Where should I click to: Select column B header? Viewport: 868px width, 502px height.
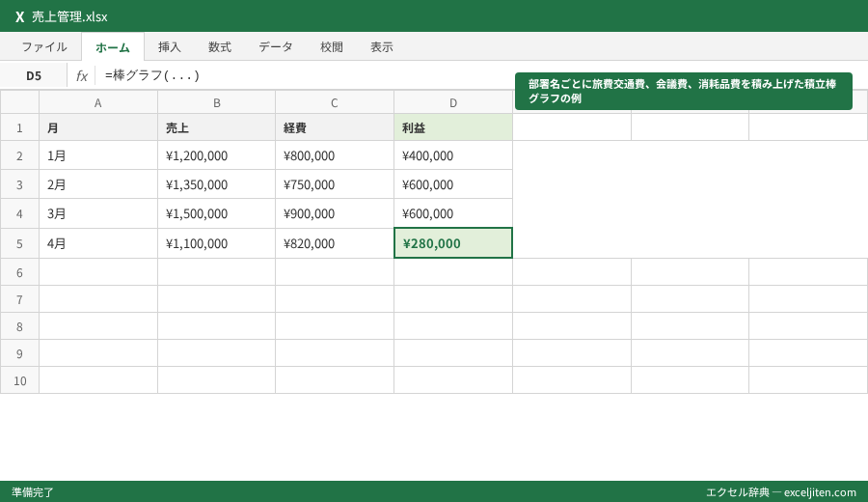[216, 102]
